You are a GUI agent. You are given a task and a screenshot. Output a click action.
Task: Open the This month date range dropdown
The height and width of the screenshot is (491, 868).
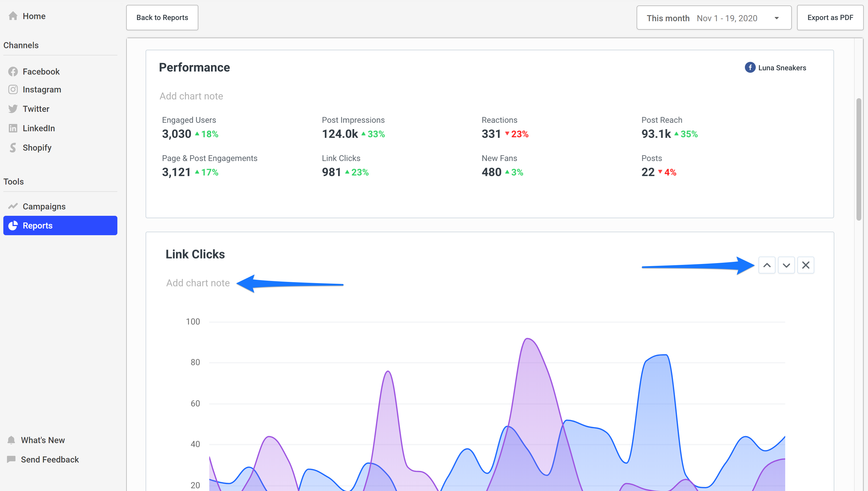point(714,18)
